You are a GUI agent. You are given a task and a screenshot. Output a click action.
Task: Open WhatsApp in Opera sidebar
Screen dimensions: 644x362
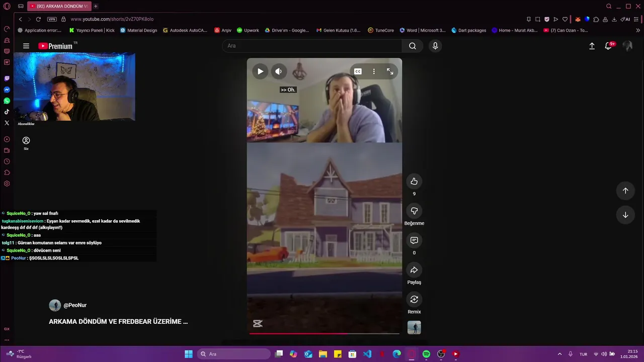7,101
